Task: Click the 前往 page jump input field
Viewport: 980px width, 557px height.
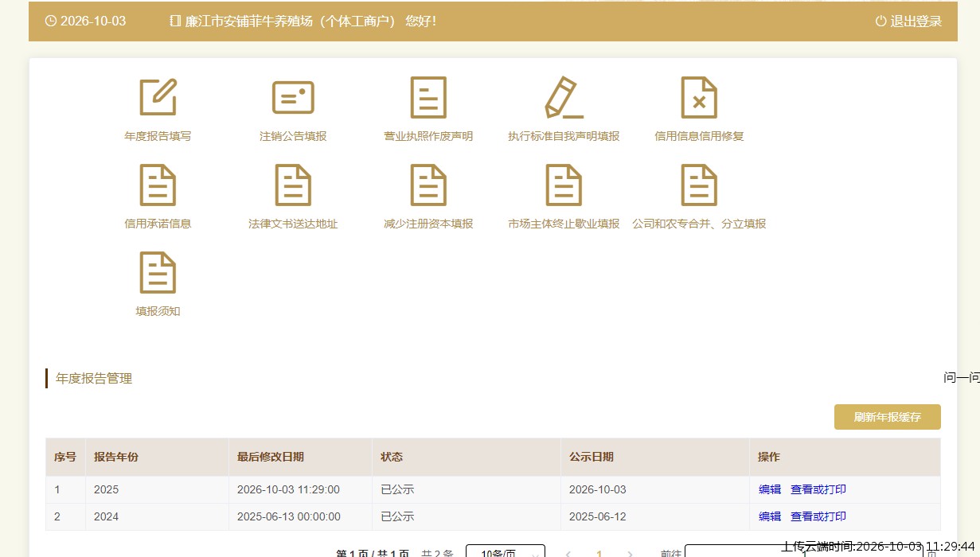Action: click(804, 551)
